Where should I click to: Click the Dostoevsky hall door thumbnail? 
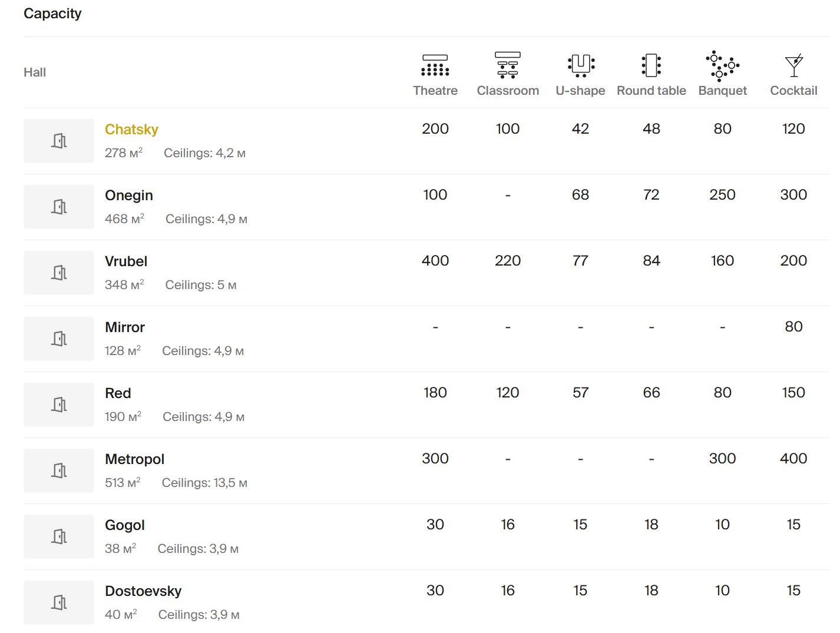(x=59, y=602)
